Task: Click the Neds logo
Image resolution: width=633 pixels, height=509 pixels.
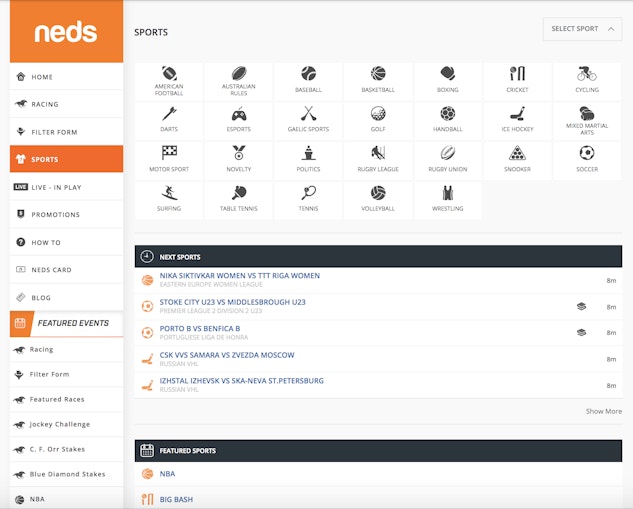Action: [x=66, y=32]
